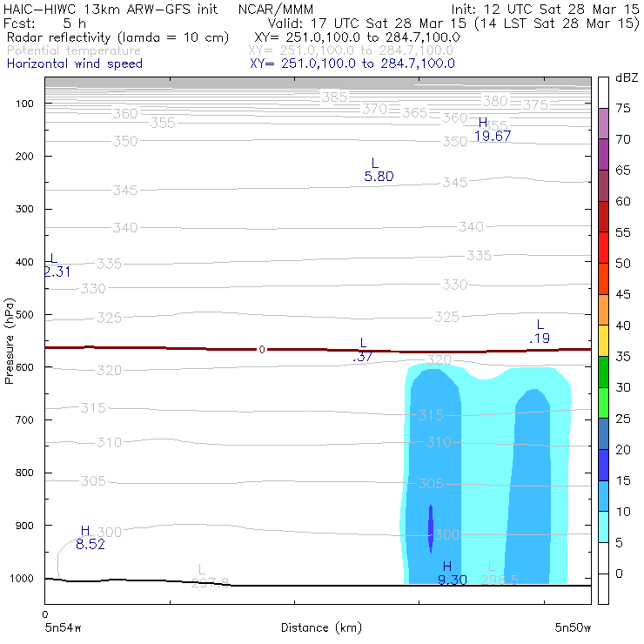Image resolution: width=644 pixels, height=644 pixels.
Task: Click the "Init: 12 UTC Sat 28 Mar 15" text
Action: [545, 9]
